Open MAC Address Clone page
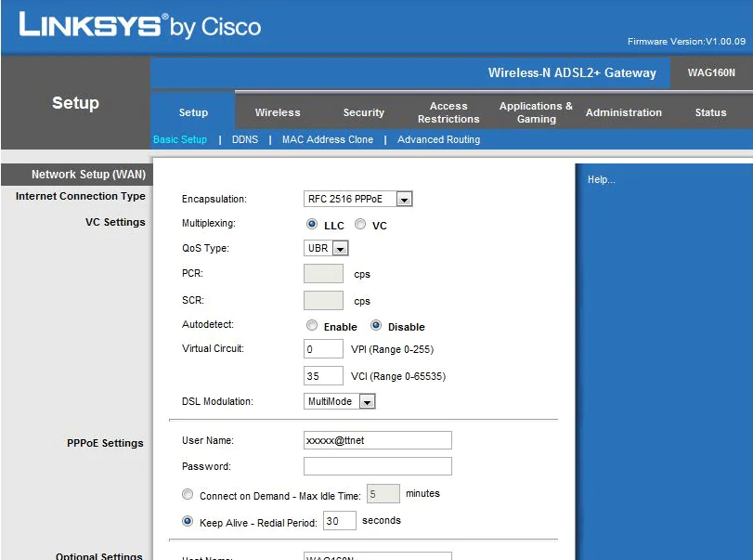The height and width of the screenshot is (560, 753). click(x=328, y=139)
